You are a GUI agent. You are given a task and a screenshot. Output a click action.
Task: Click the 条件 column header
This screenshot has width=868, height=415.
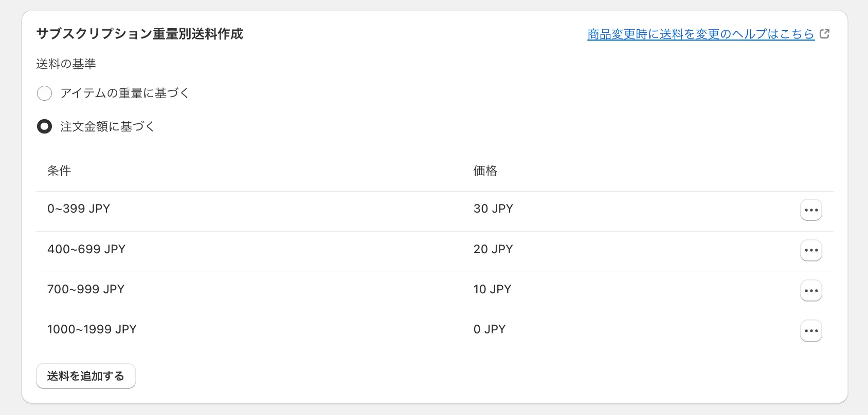[59, 171]
